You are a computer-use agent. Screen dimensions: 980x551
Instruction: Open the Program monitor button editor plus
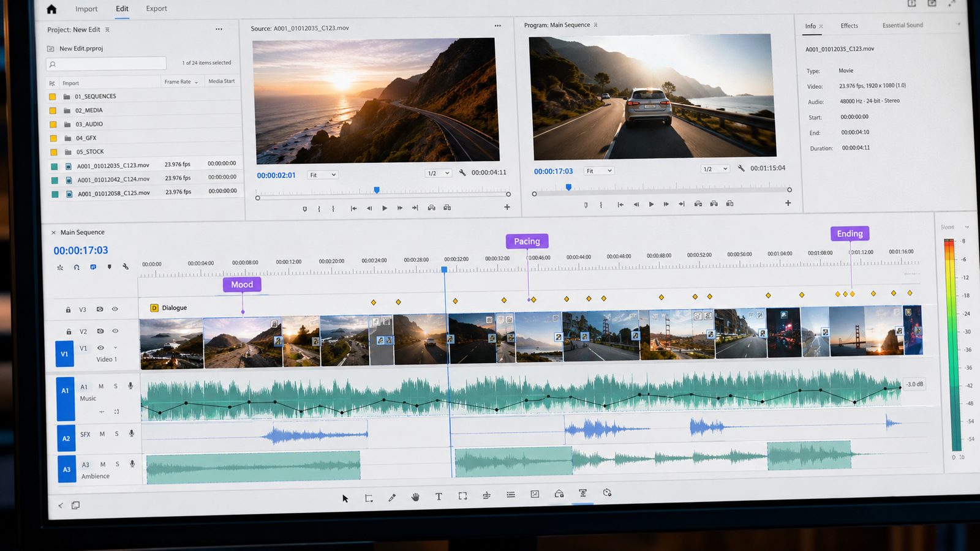tap(788, 203)
